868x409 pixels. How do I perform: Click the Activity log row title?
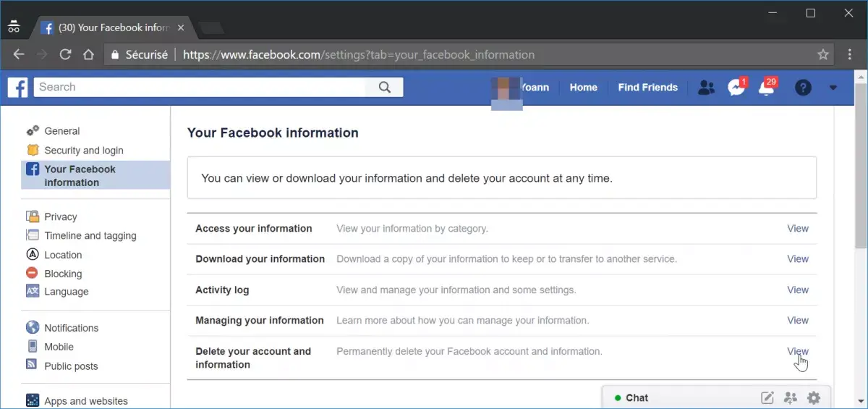[x=222, y=290]
